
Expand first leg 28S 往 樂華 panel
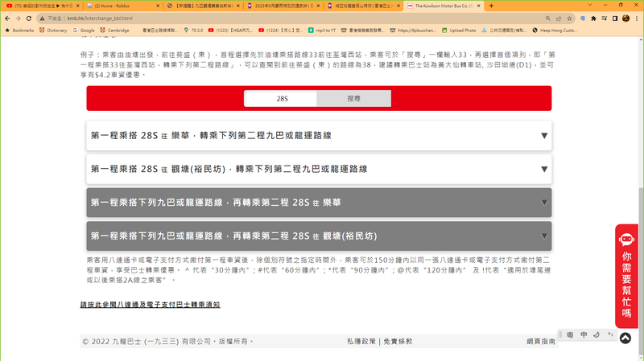(319, 135)
